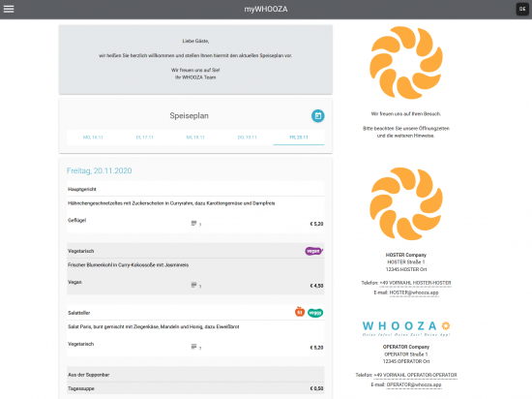This screenshot has width=532, height=399.
Task: Click the allergen icon in Salatteller Vegetarisch row
Action: tap(194, 347)
